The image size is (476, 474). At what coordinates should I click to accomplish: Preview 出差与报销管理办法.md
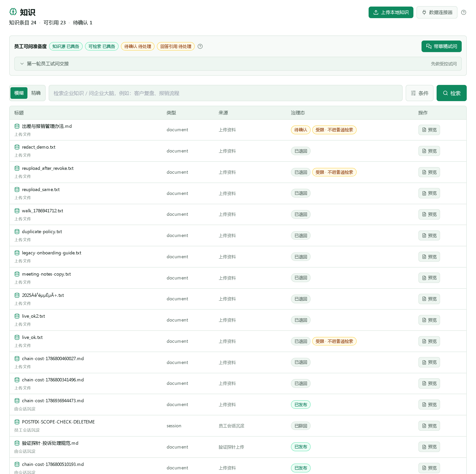pyautogui.click(x=429, y=130)
